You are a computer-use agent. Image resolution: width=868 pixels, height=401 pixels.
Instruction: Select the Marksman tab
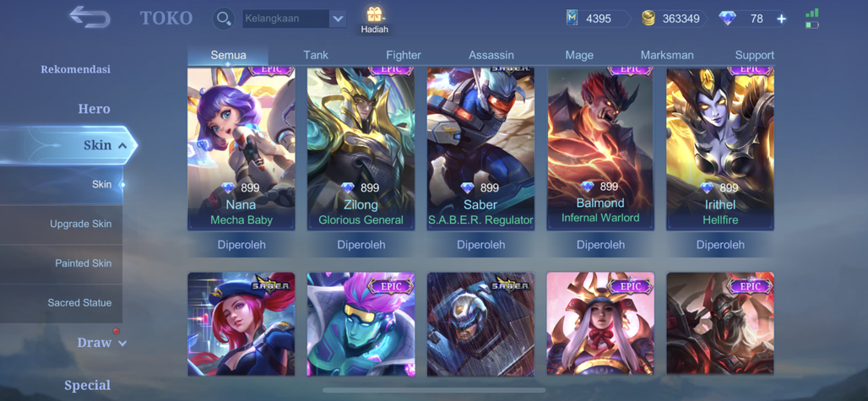click(667, 55)
